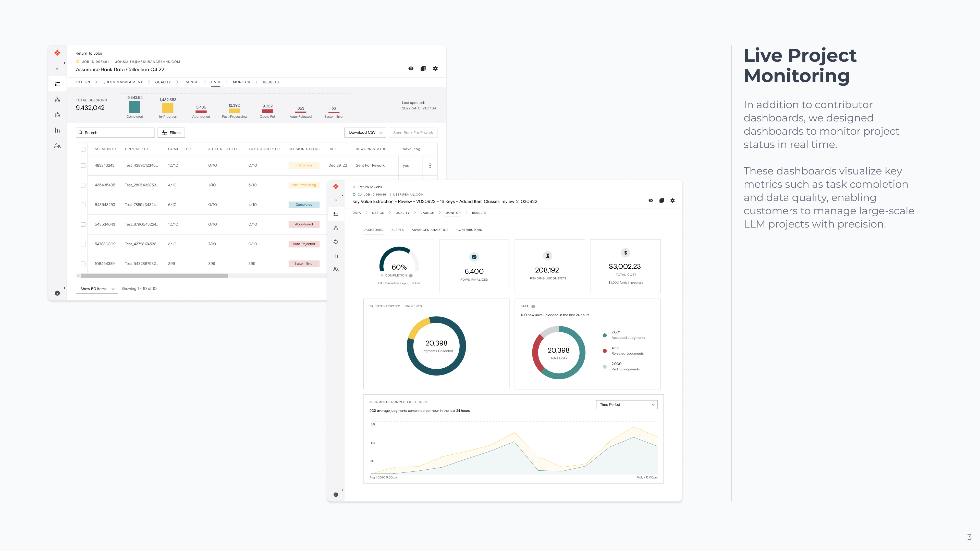Click the info icon beside DATA heading

point(533,306)
